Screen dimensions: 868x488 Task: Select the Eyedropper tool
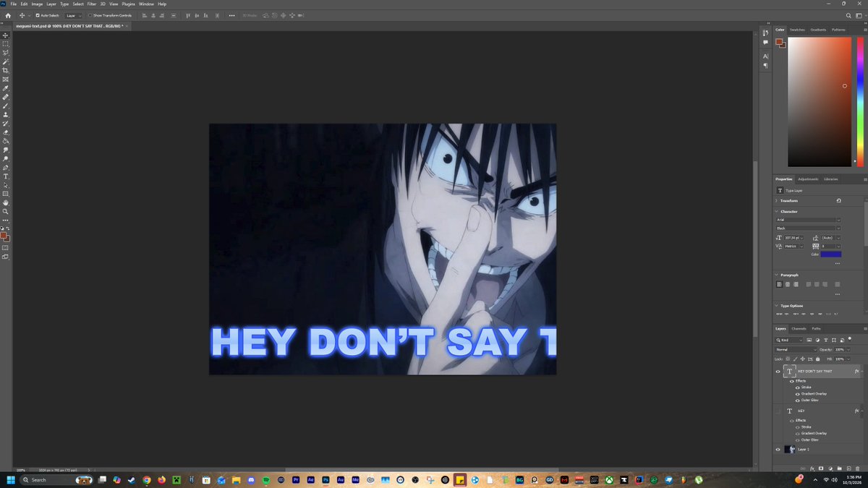[x=6, y=88]
